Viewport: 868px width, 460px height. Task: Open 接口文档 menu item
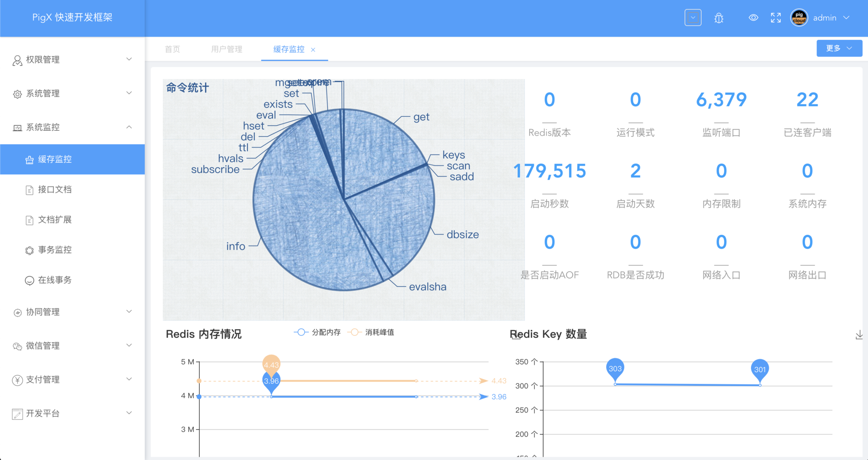coord(72,190)
